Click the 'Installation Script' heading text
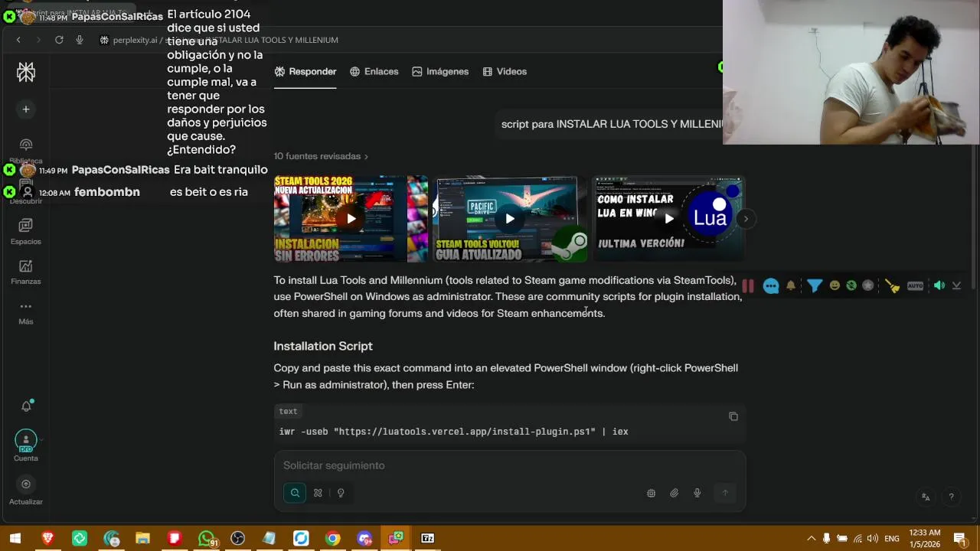Screen dimensions: 980x551 click(x=323, y=346)
